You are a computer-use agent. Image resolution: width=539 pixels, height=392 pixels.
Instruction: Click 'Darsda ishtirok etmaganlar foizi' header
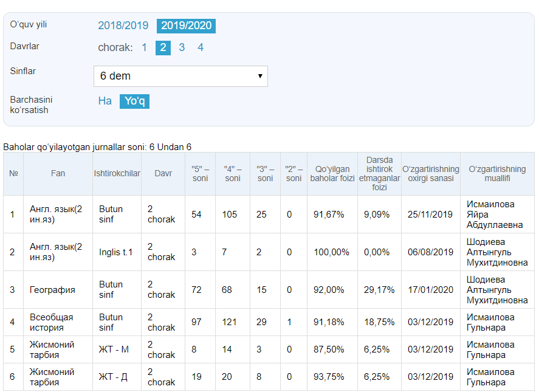pos(379,174)
